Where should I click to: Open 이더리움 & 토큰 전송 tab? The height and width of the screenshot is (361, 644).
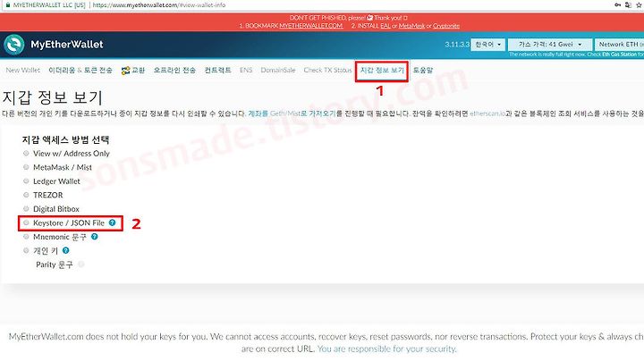pyautogui.click(x=80, y=71)
